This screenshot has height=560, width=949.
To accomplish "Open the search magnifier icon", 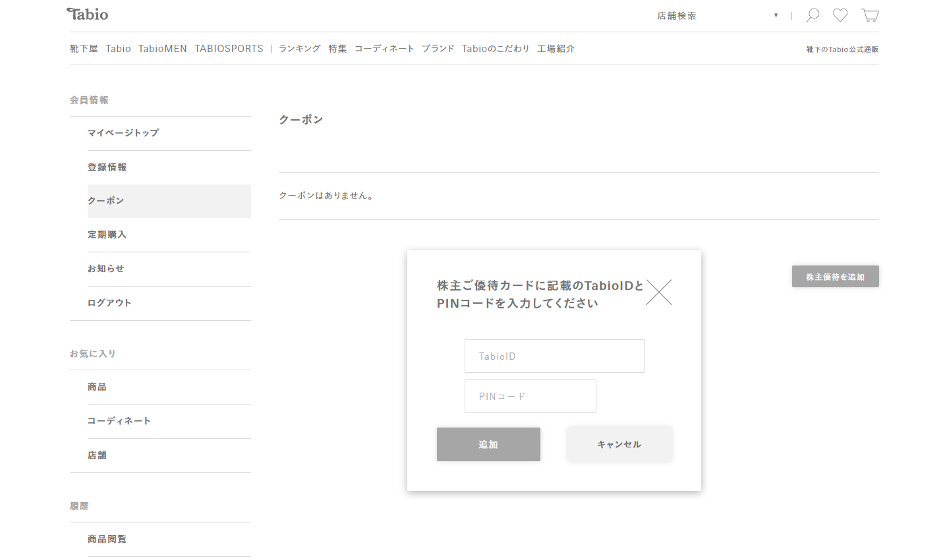I will (x=813, y=15).
